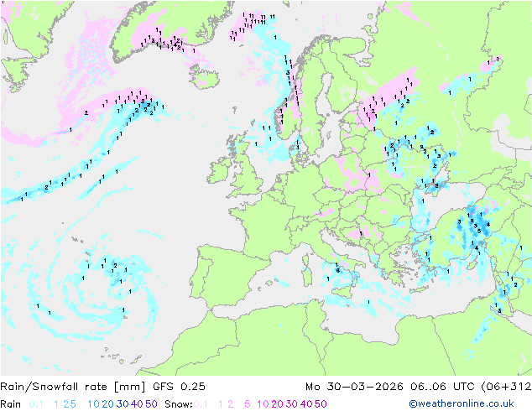Pick the Snow 50 legend color value
Screen dimensions: 532x411
(321, 404)
